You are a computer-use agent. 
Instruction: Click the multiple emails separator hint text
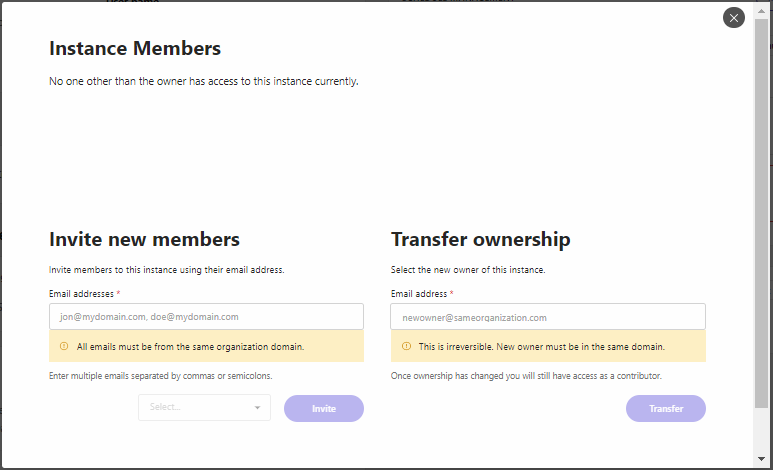160,376
